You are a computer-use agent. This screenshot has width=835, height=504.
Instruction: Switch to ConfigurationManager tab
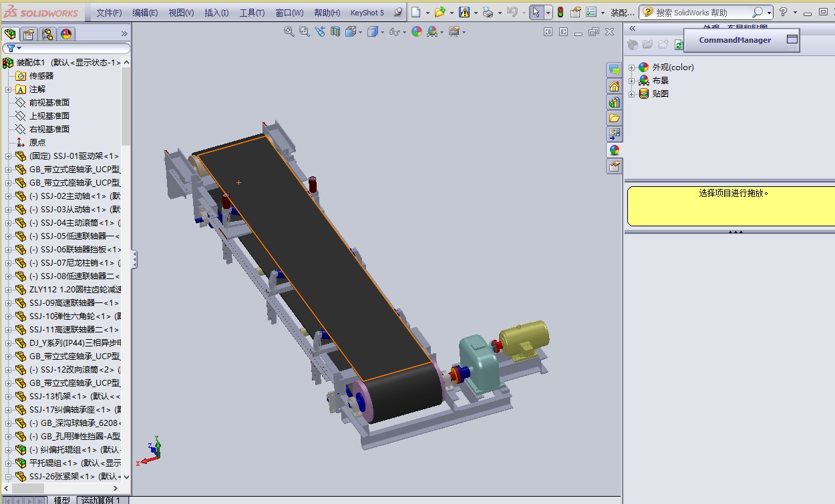click(x=47, y=34)
